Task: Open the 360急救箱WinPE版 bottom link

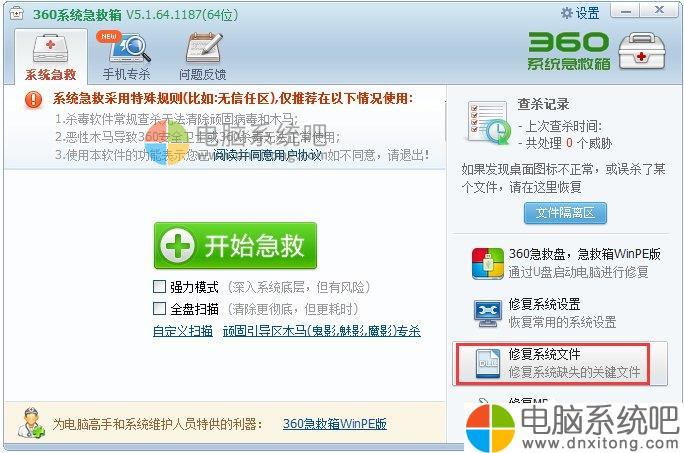Action: click(x=335, y=424)
